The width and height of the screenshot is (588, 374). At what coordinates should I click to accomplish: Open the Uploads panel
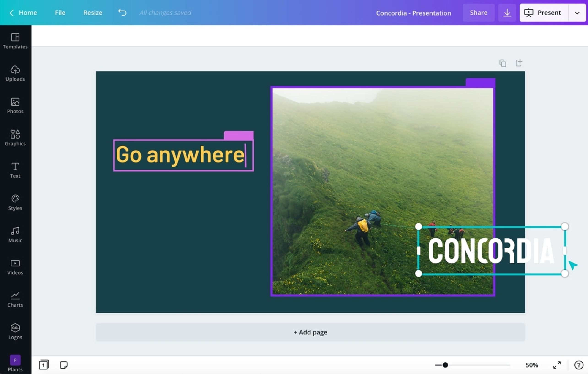tap(15, 73)
